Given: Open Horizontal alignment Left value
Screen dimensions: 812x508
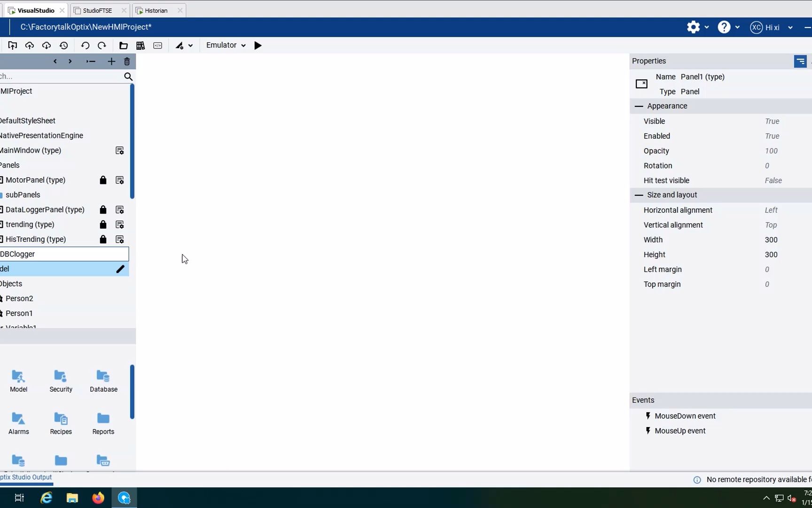Looking at the screenshot, I should pos(771,210).
